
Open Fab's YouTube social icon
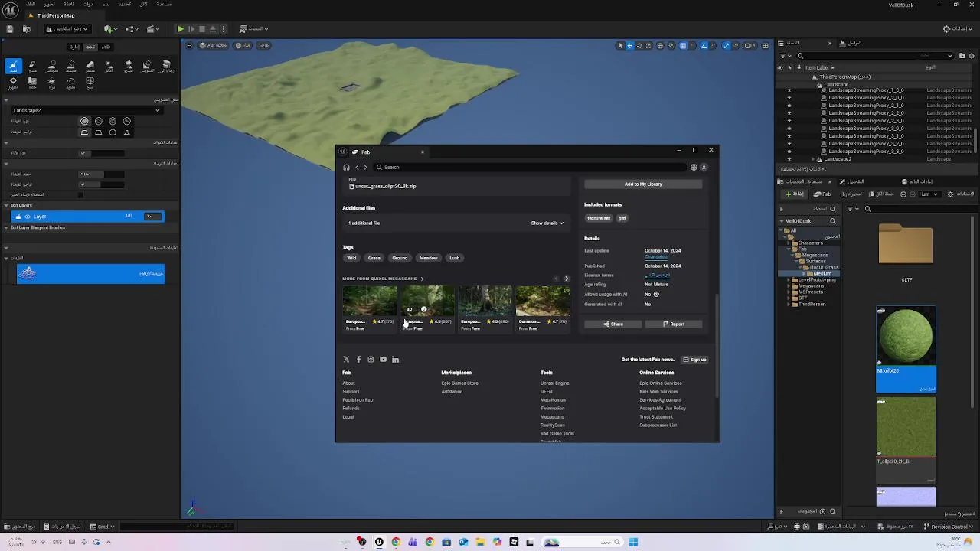coord(383,359)
